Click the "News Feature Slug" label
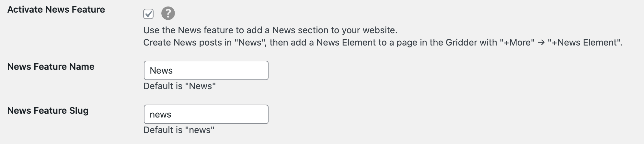Viewport: 644px width, 144px height. click(48, 111)
